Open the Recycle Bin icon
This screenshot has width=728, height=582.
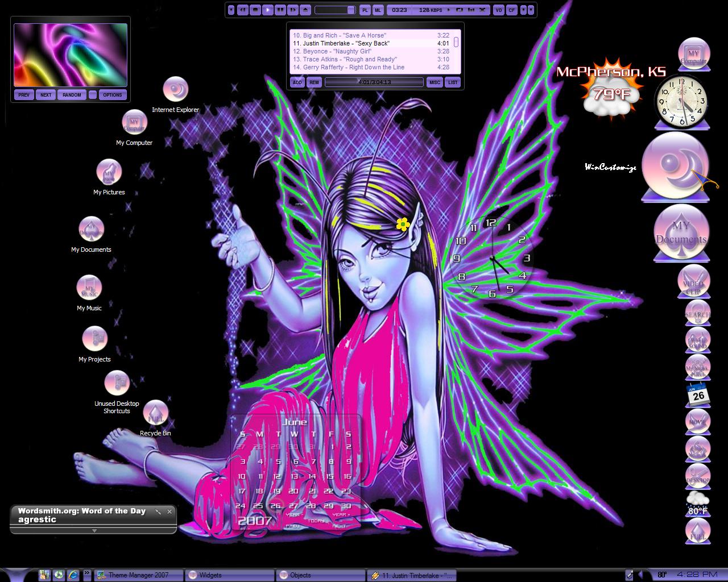tap(155, 413)
